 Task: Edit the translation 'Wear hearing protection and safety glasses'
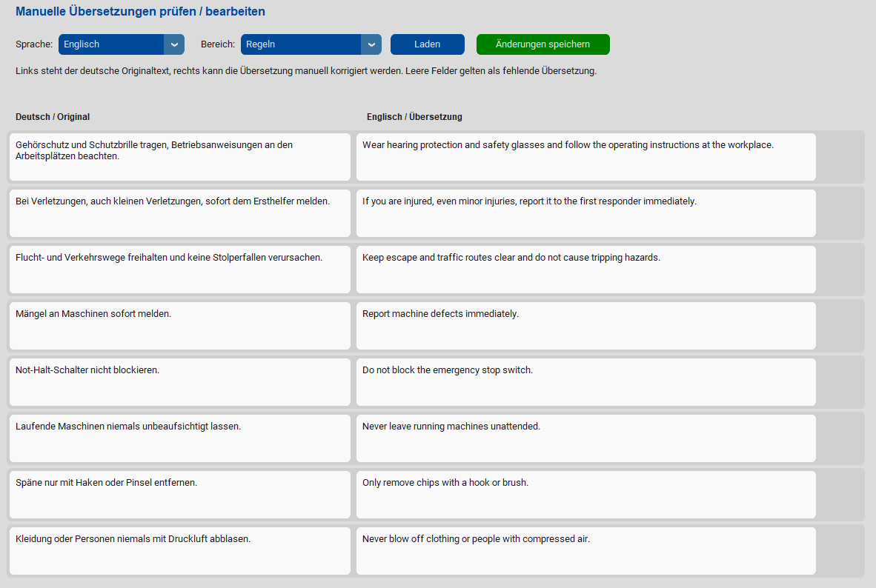click(x=585, y=157)
